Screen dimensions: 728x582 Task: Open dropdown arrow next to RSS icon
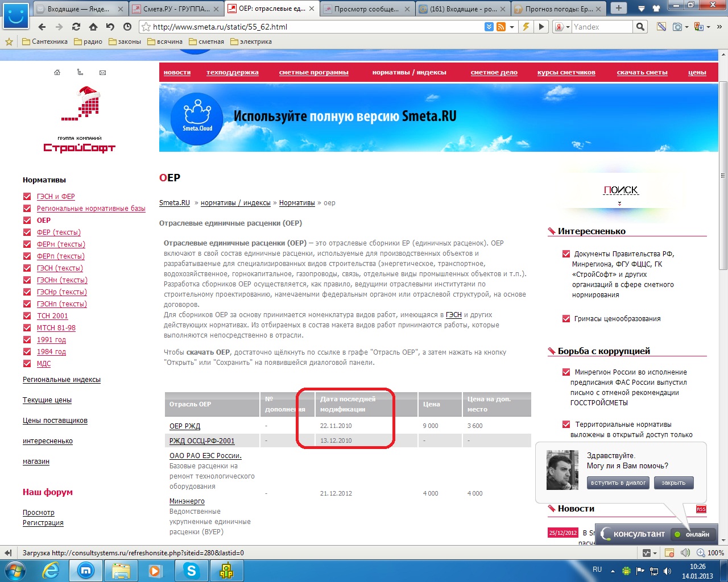[512, 27]
